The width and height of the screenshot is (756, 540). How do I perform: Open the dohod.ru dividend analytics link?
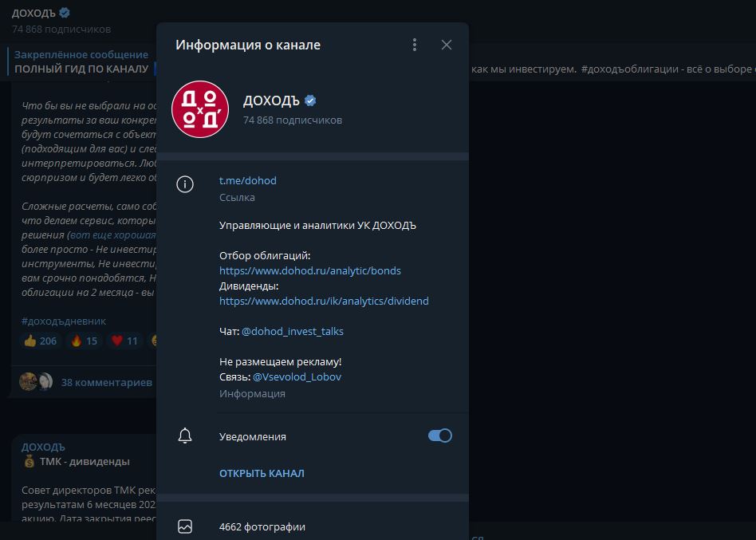coord(324,301)
